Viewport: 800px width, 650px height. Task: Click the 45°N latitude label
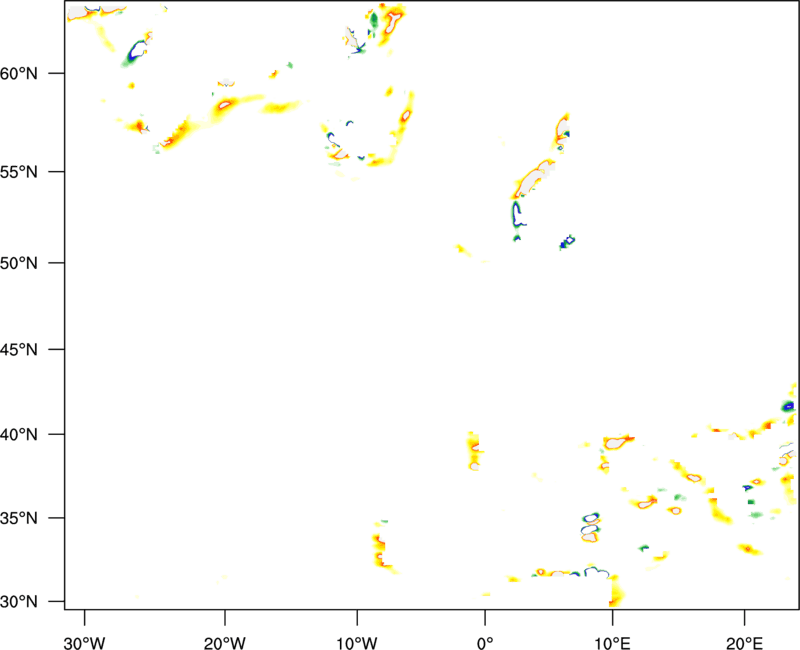coord(19,350)
